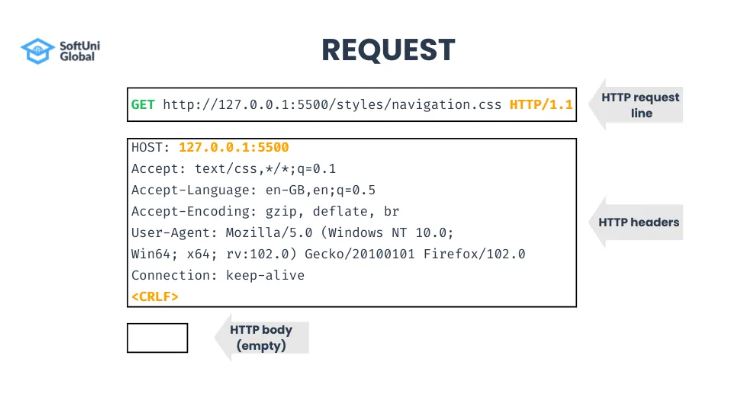Click inside the request line box border

[352, 105]
